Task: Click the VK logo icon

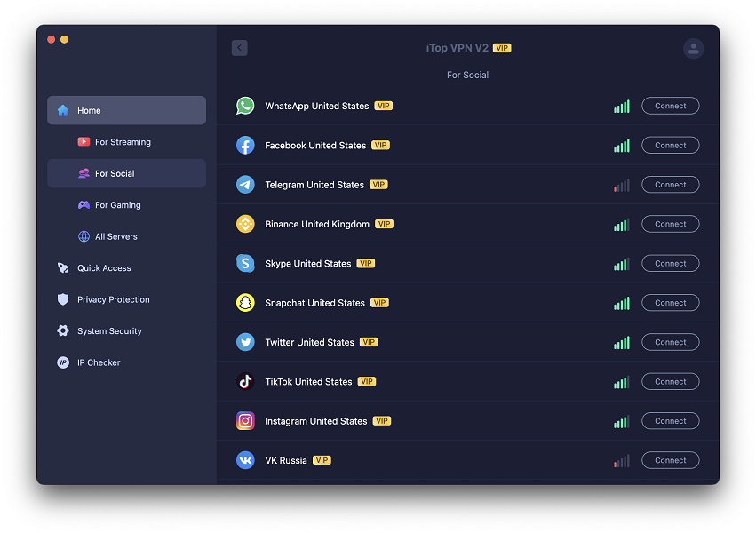Action: (x=245, y=460)
